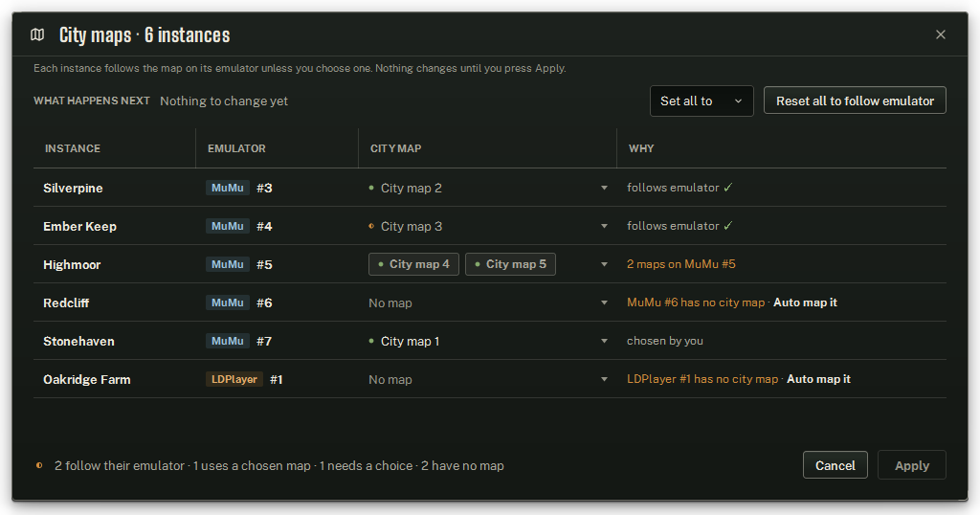
Task: Click '2 maps on MuMu #5' warning
Action: [681, 264]
